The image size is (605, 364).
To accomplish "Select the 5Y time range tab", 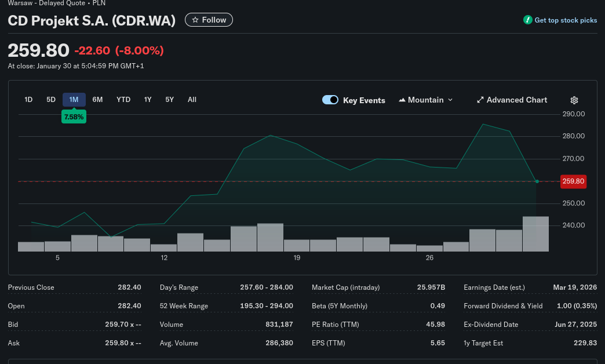I will pos(170,100).
